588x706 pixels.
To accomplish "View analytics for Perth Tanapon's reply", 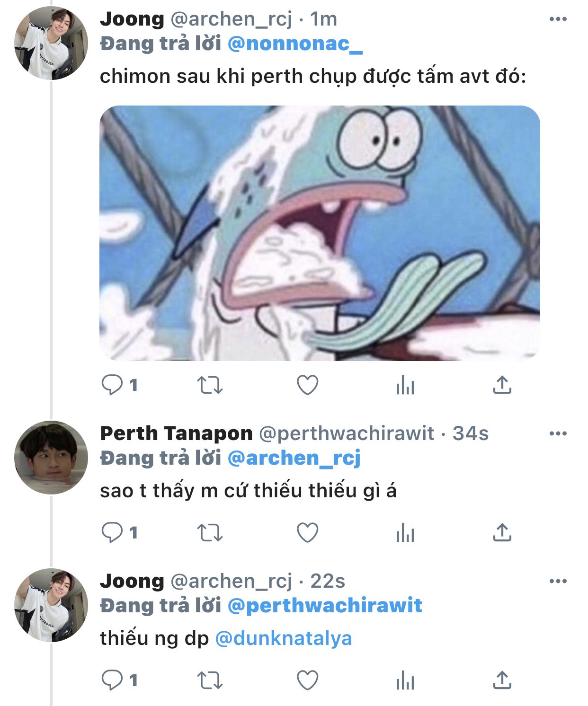I will (405, 533).
